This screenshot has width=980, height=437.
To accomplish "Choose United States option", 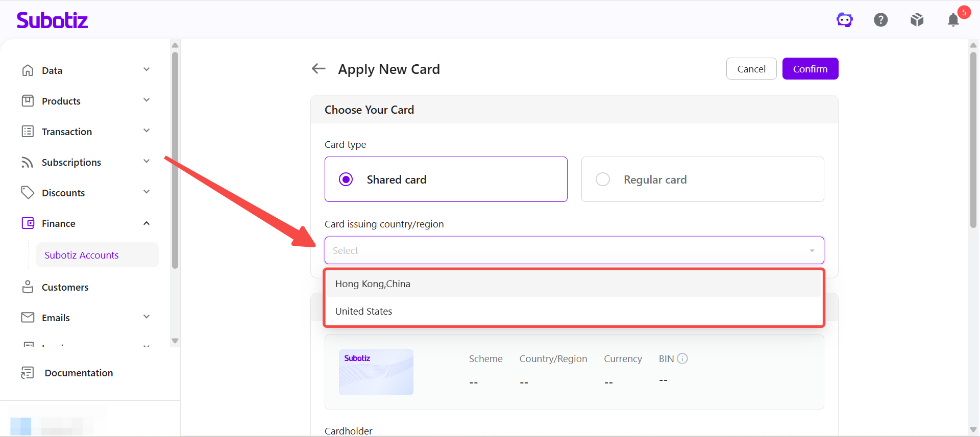I will 574,311.
